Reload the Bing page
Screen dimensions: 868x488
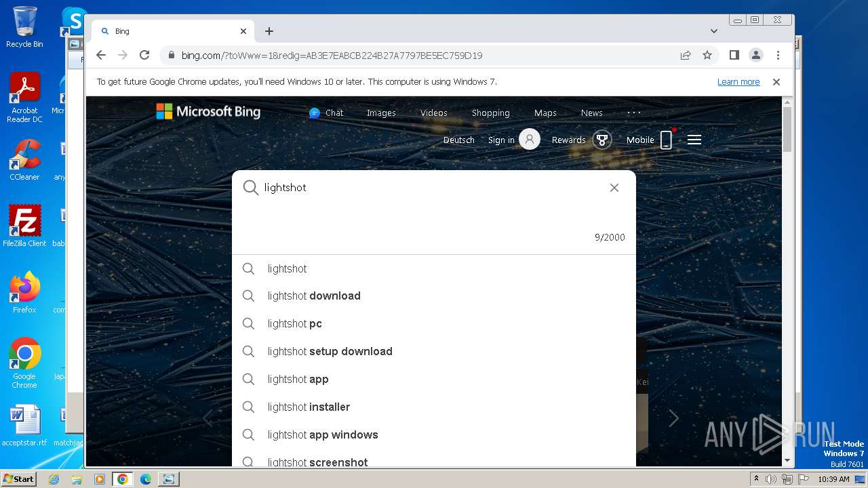click(x=144, y=55)
